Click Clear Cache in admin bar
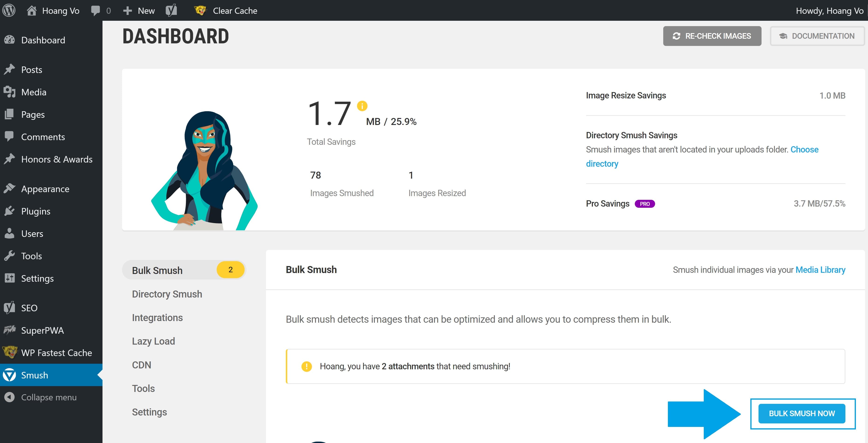 pyautogui.click(x=235, y=11)
